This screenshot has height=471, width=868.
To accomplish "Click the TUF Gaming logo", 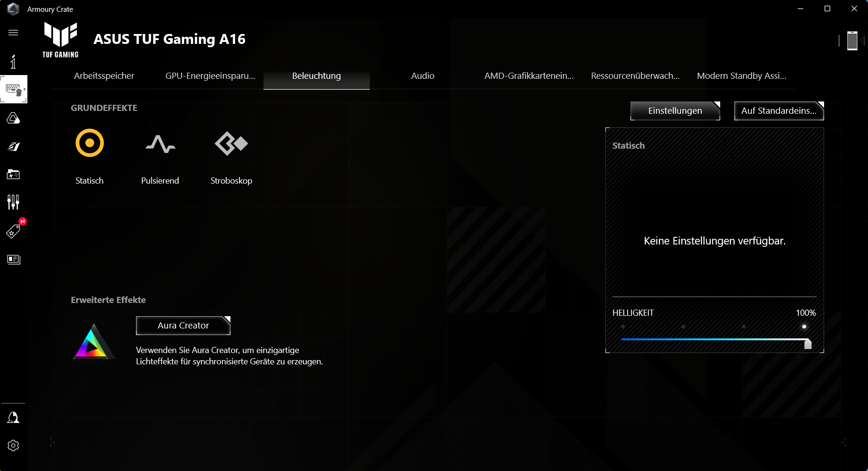I will point(60,40).
